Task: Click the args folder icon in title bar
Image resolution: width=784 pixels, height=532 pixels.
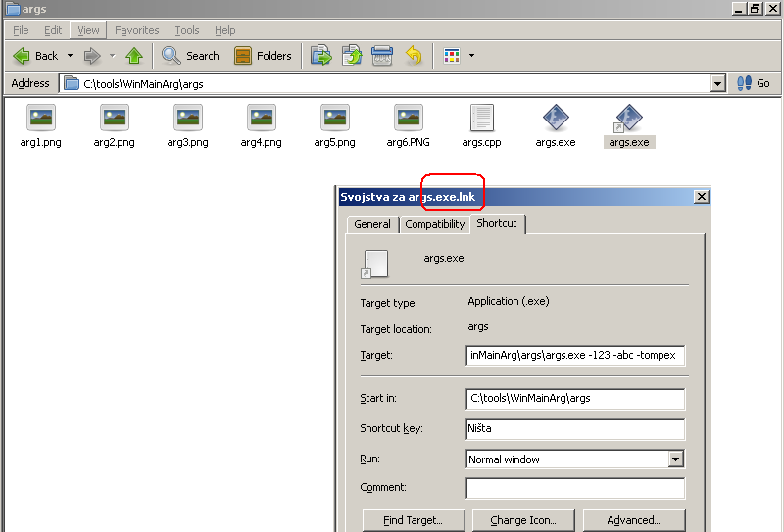Action: (12, 9)
